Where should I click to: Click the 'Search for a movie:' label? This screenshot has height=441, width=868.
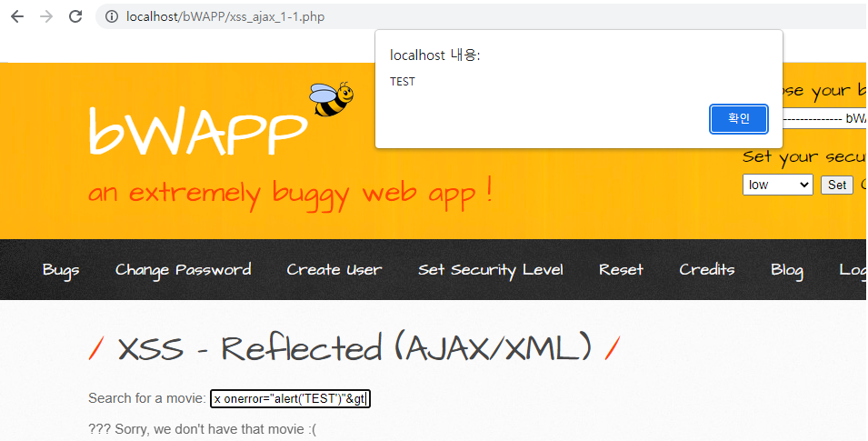coord(147,398)
